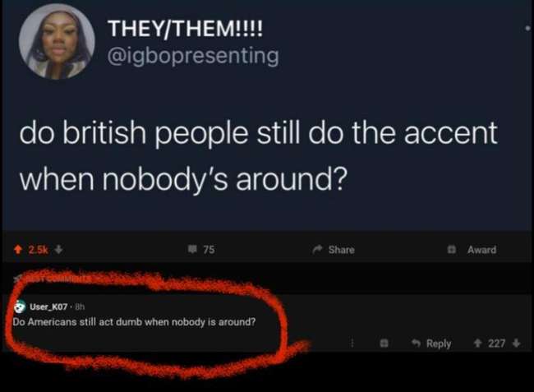Click the THEY/THEM!!!! display name

(186, 28)
